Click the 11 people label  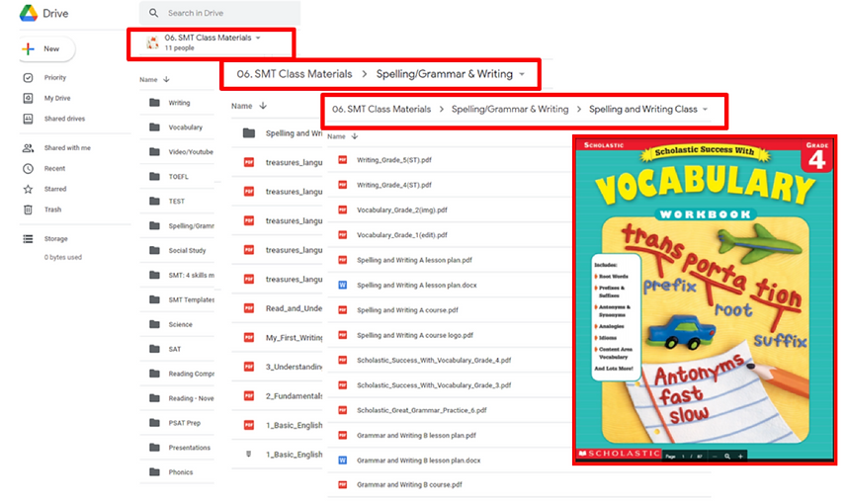(179, 48)
